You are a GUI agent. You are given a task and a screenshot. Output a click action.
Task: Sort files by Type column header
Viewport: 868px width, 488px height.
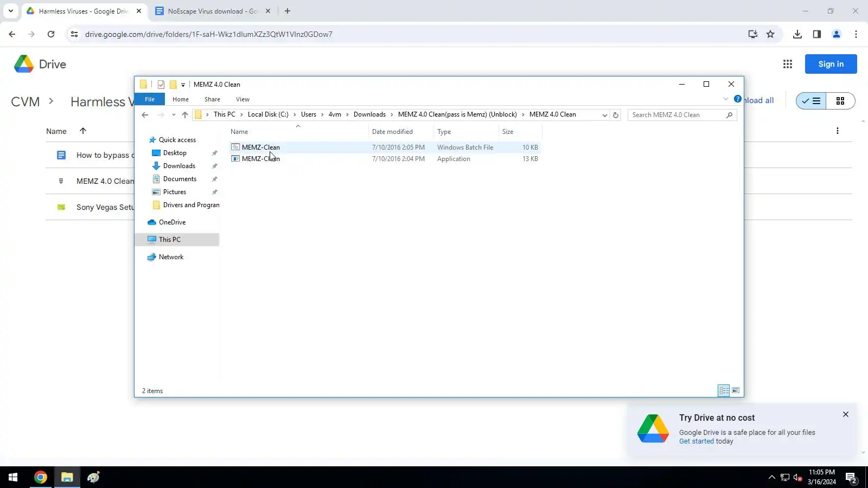(466, 132)
